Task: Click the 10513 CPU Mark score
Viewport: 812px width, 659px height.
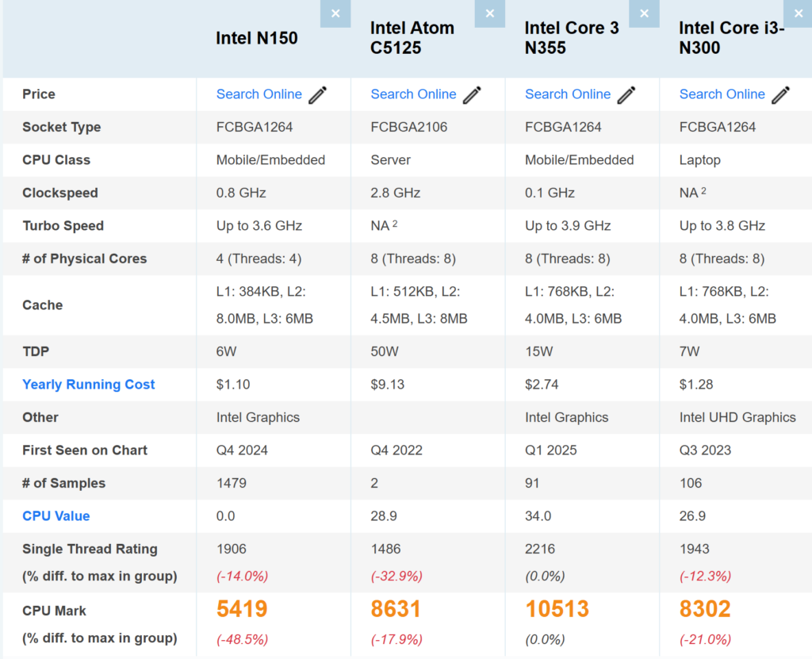Action: pos(557,609)
